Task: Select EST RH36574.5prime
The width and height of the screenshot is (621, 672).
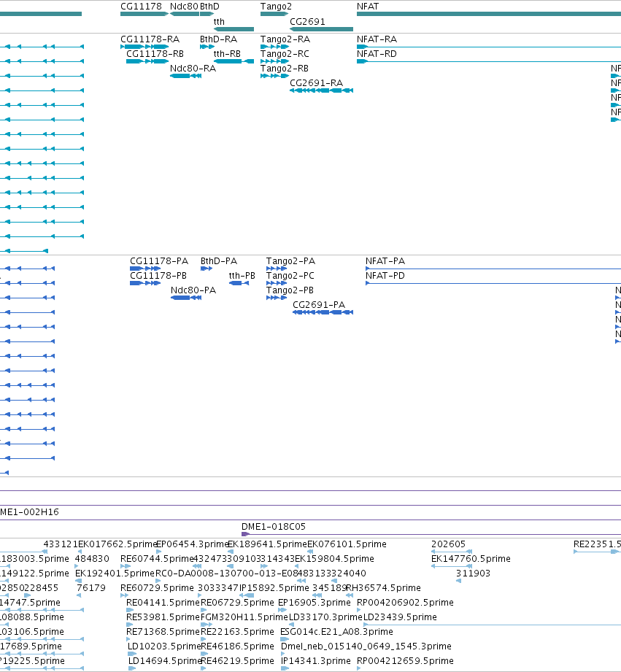Action: [383, 588]
